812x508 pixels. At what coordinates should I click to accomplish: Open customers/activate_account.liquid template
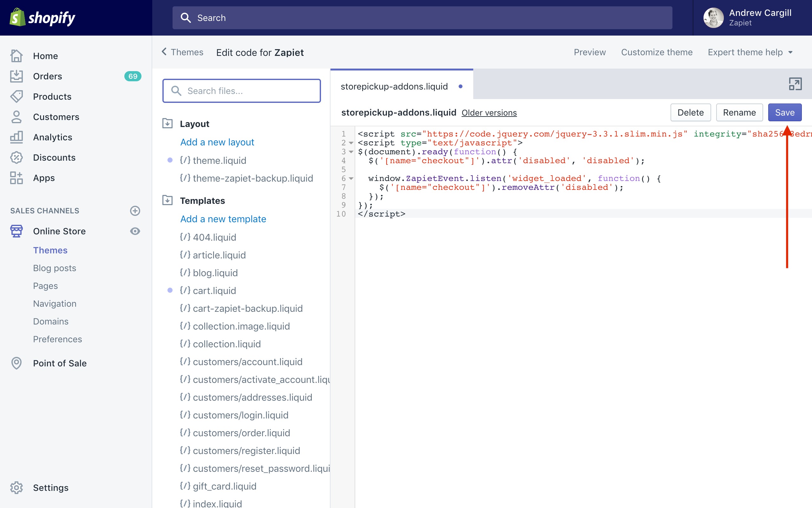(255, 380)
